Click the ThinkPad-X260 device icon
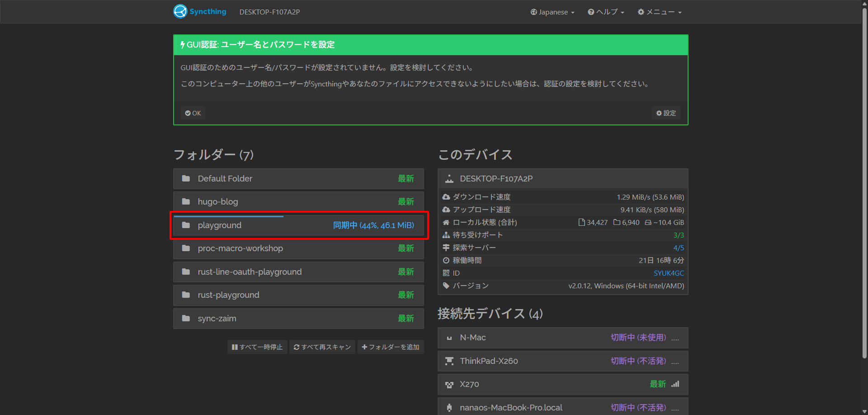Viewport: 868px width, 415px height. pos(449,361)
